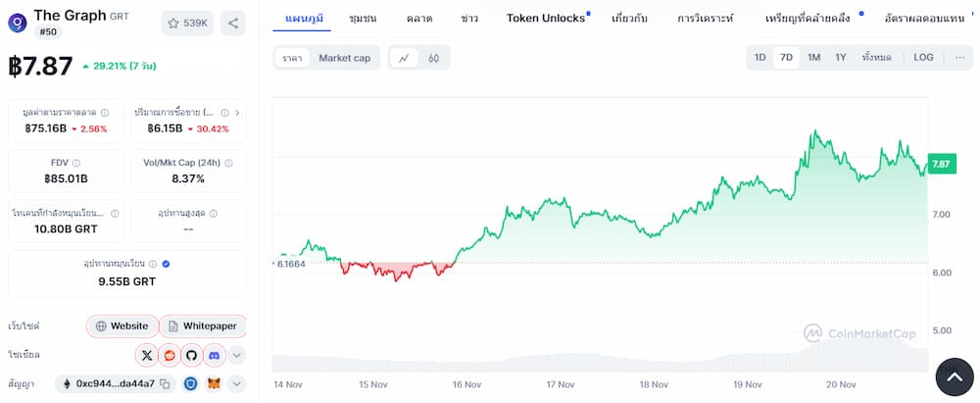This screenshot has height=403, width=980.
Task: Open the about (เกี่ยวกับ) tab
Action: click(631, 19)
